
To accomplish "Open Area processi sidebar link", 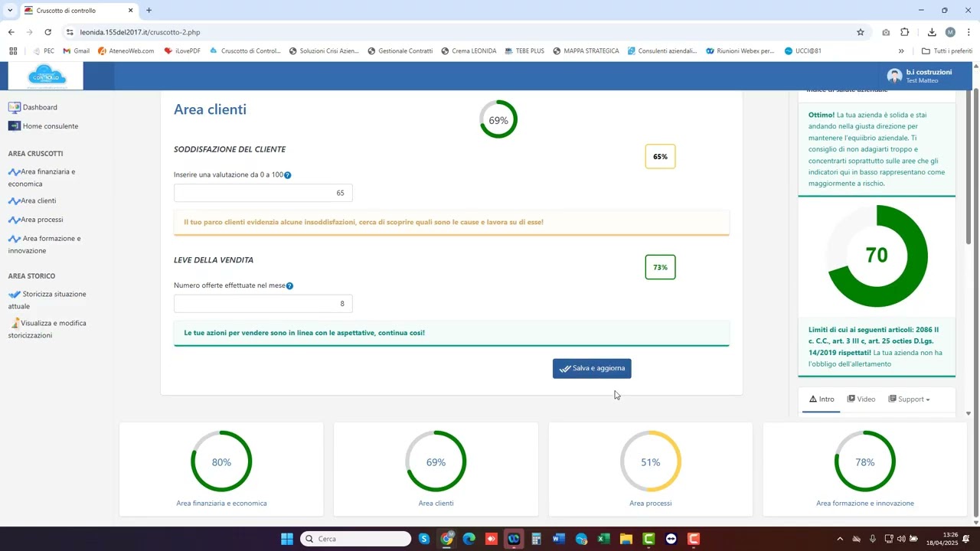I will click(41, 220).
